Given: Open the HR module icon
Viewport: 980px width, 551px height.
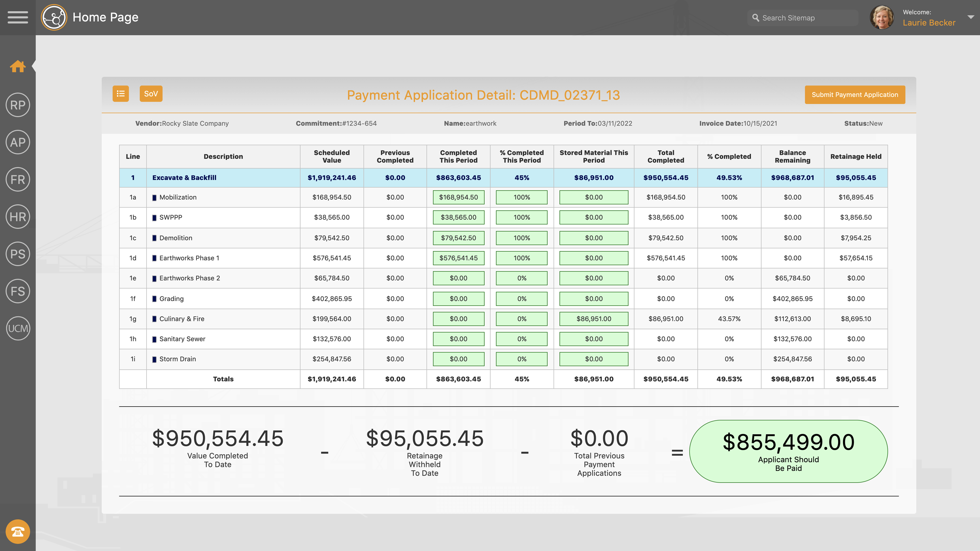Looking at the screenshot, I should (x=18, y=217).
